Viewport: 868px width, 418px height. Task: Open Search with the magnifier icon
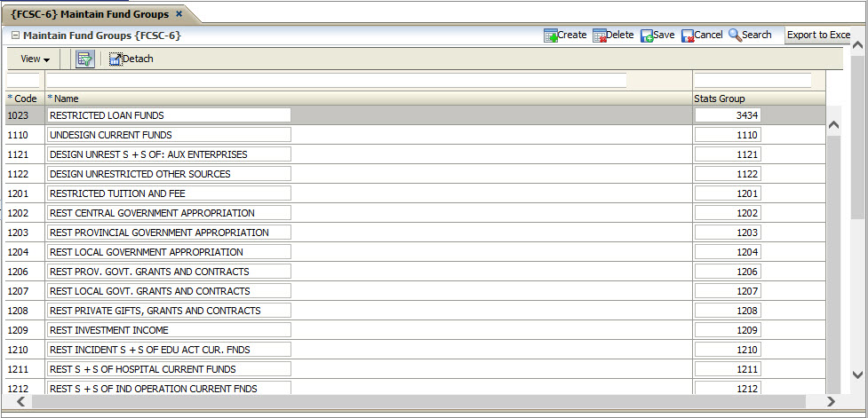[x=735, y=35]
